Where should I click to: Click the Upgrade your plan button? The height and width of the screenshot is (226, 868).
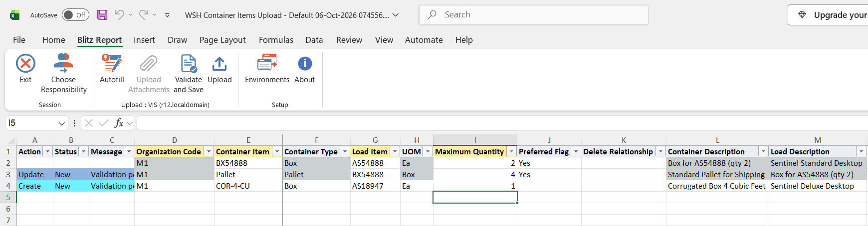click(x=828, y=15)
